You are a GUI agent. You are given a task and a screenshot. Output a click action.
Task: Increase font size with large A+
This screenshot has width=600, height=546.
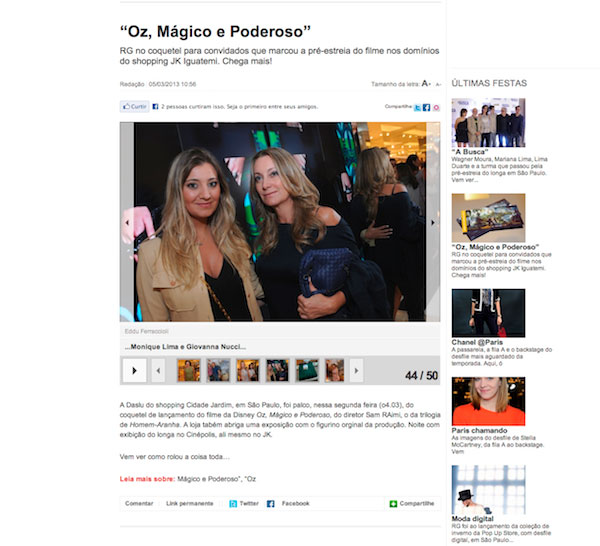426,83
